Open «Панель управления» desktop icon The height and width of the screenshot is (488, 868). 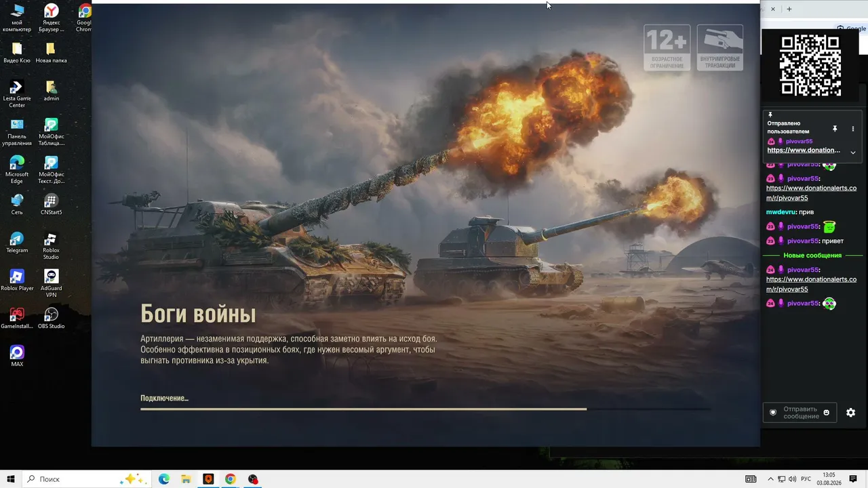pos(17,132)
